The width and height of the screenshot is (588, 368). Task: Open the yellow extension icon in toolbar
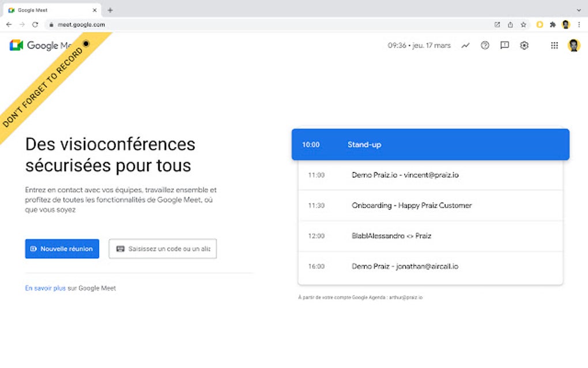538,25
